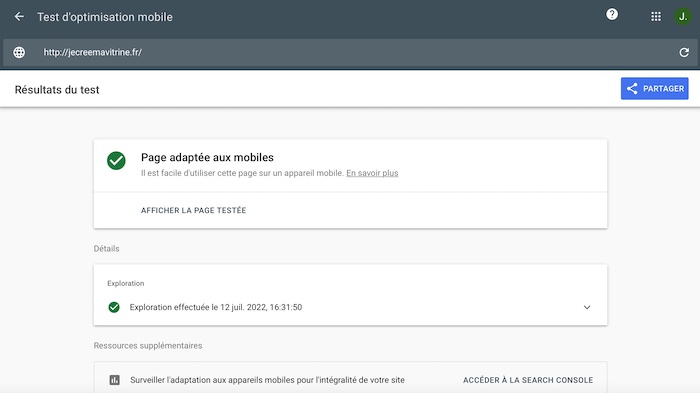Click the Test d'optimisation mobile title
This screenshot has height=393, width=700.
click(105, 17)
